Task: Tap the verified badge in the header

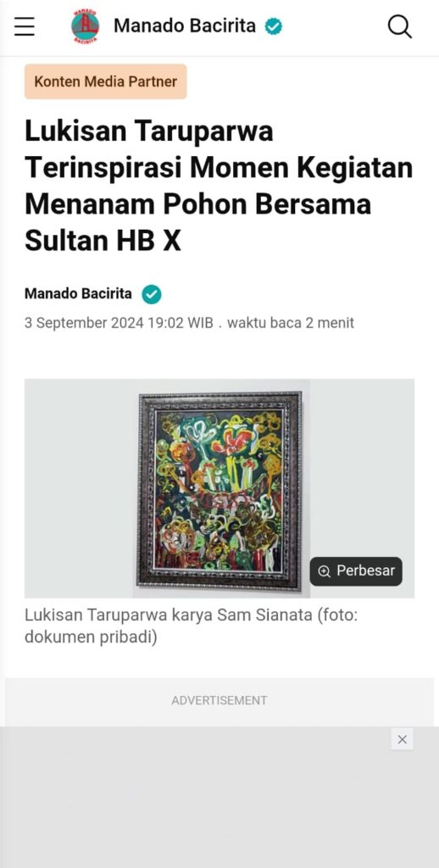Action: [x=274, y=26]
